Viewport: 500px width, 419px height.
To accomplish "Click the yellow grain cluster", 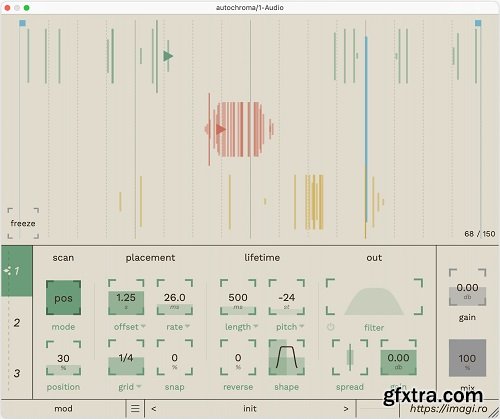I will [314, 202].
